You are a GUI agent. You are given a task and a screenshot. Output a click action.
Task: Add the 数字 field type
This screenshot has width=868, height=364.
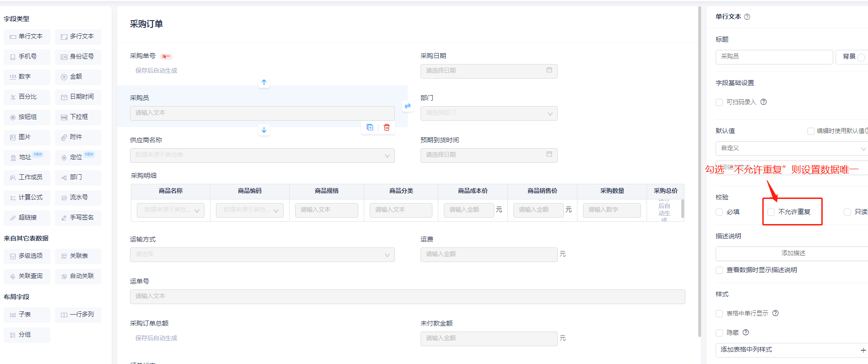pyautogui.click(x=27, y=77)
